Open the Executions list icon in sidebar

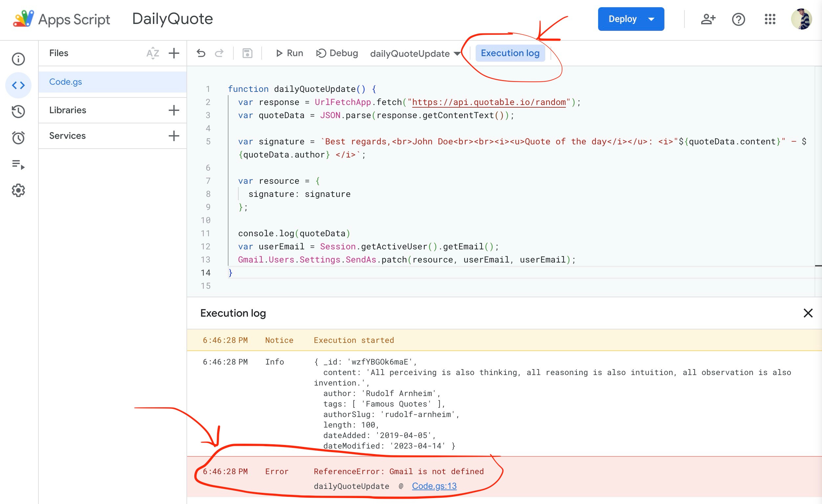coord(18,164)
